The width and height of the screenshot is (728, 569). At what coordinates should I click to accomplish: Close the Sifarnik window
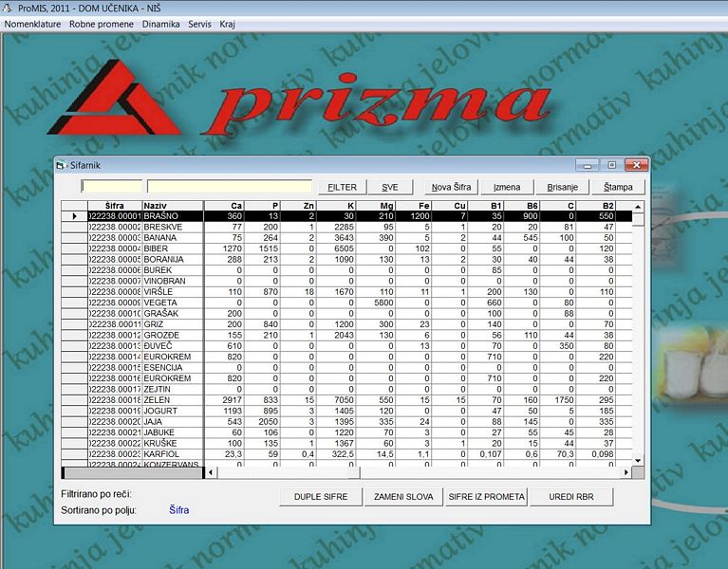pyautogui.click(x=636, y=166)
